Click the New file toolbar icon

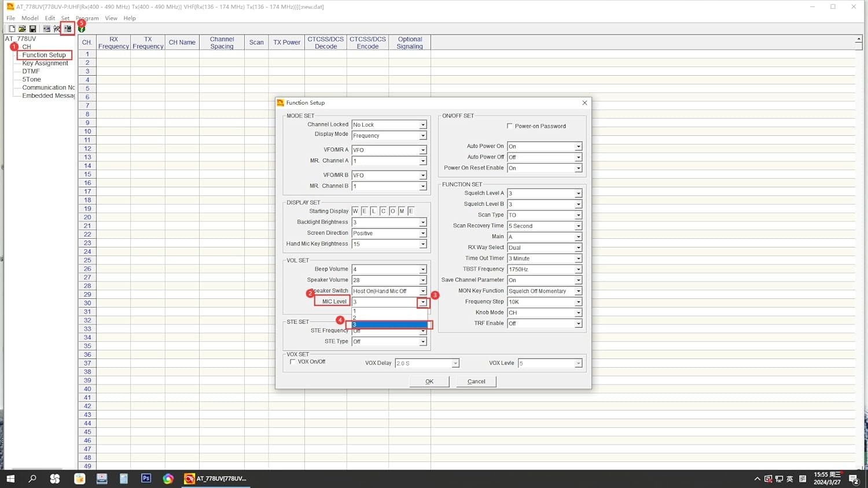(x=12, y=29)
